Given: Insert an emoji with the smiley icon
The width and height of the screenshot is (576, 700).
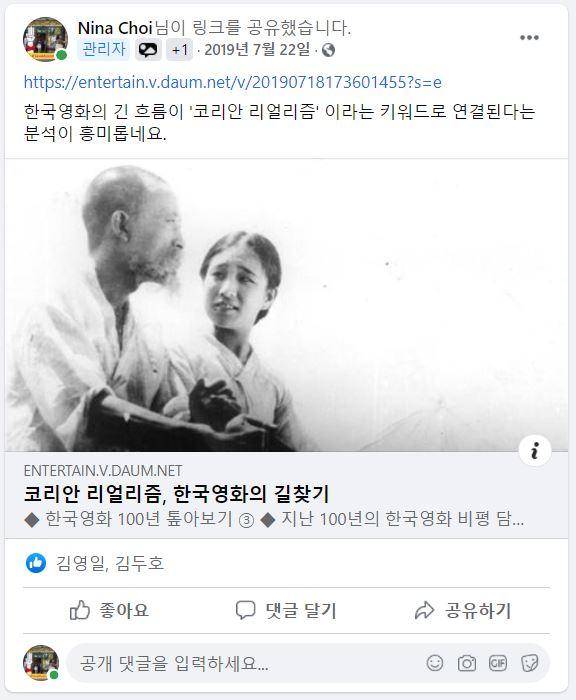Looking at the screenshot, I should 434,663.
